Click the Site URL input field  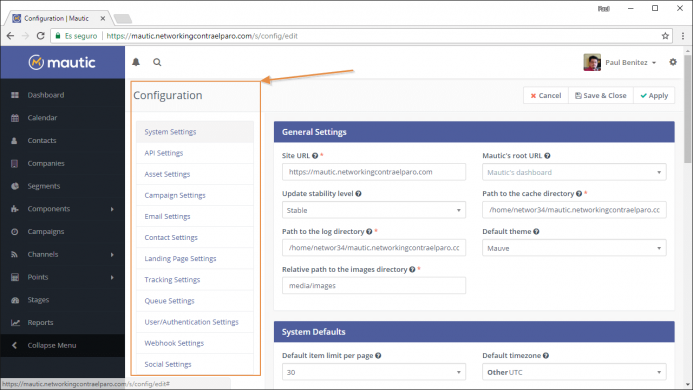pos(374,172)
